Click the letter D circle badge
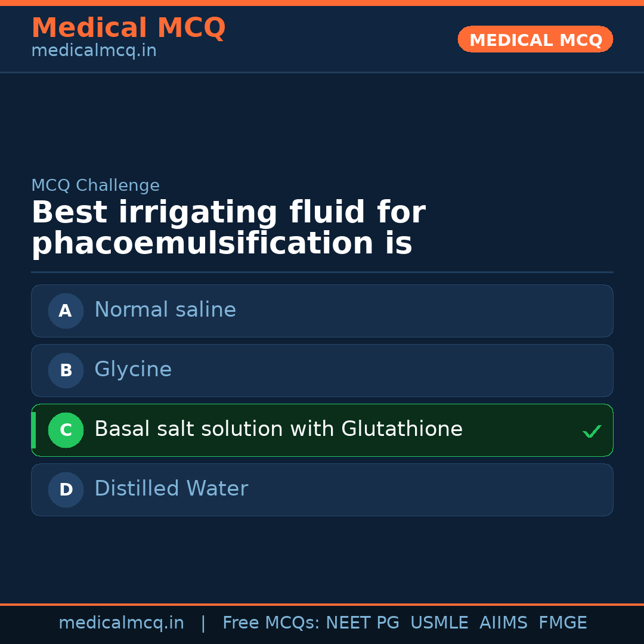This screenshot has height=644, width=644. pyautogui.click(x=66, y=490)
